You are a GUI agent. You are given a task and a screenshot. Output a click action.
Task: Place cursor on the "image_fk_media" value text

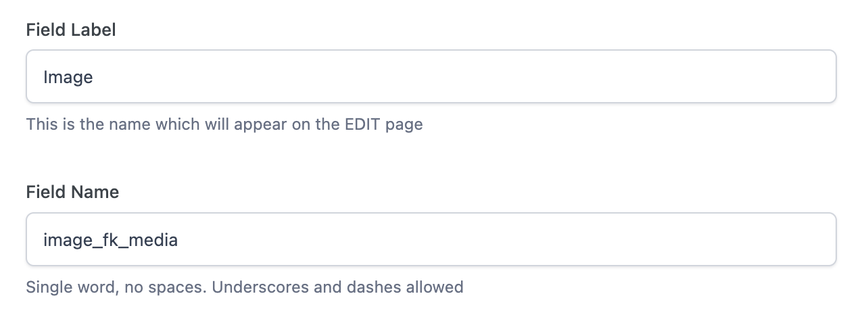tap(110, 240)
